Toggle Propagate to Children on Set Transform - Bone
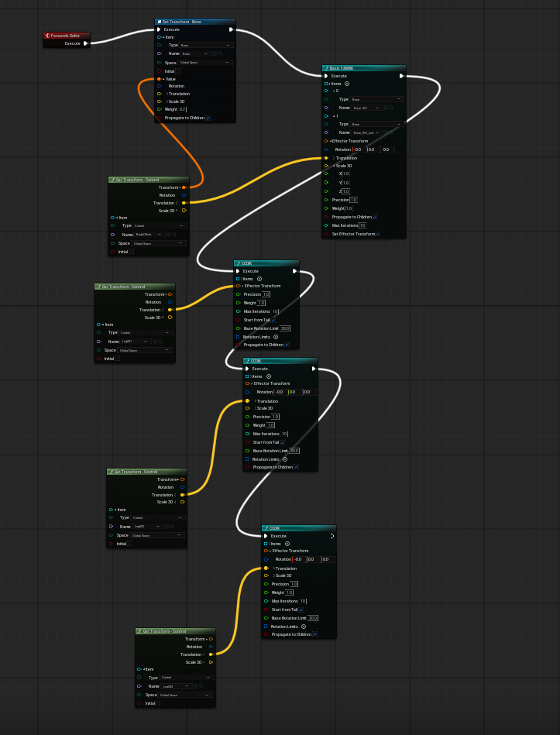 [x=208, y=118]
